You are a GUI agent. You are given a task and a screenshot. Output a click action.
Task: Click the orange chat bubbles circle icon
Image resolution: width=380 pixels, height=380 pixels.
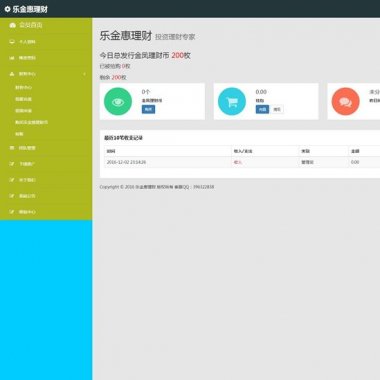(x=346, y=101)
